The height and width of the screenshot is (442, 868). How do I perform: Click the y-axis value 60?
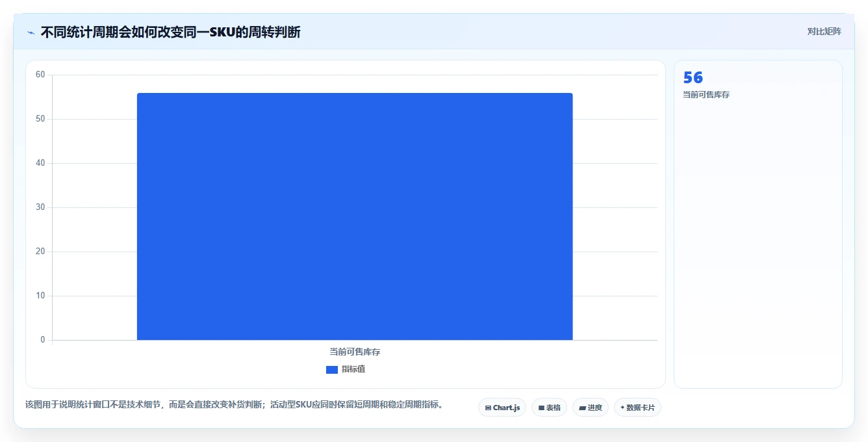tap(40, 75)
